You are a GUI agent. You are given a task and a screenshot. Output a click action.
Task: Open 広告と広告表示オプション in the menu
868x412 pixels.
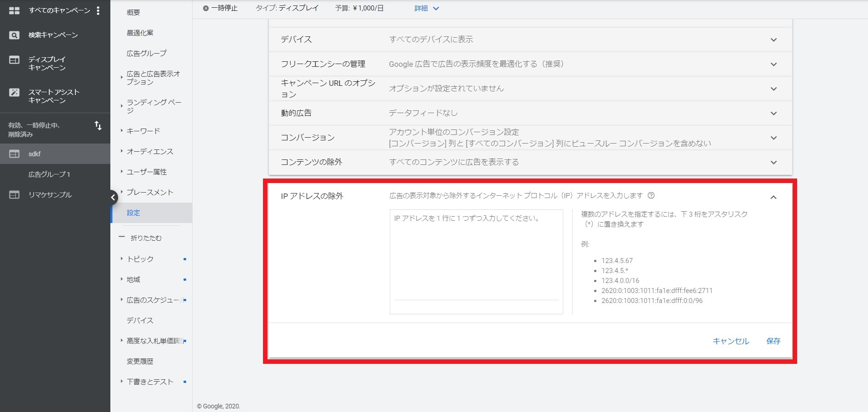[154, 78]
